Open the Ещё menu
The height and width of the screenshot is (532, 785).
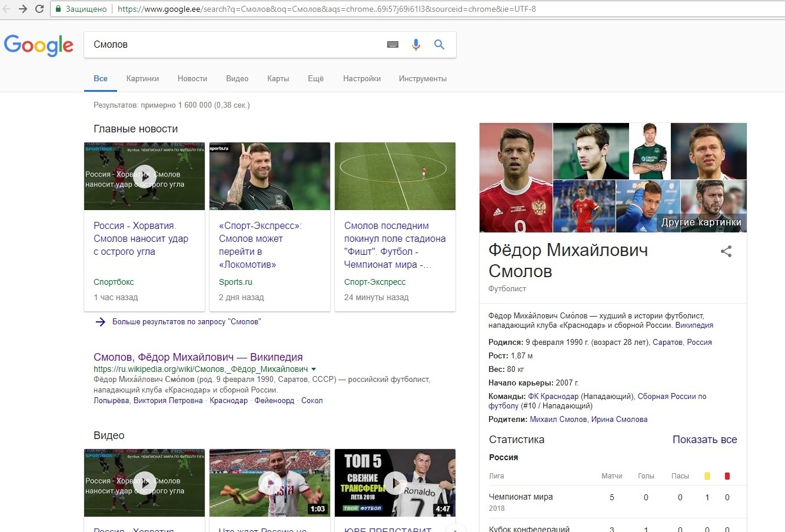point(315,78)
